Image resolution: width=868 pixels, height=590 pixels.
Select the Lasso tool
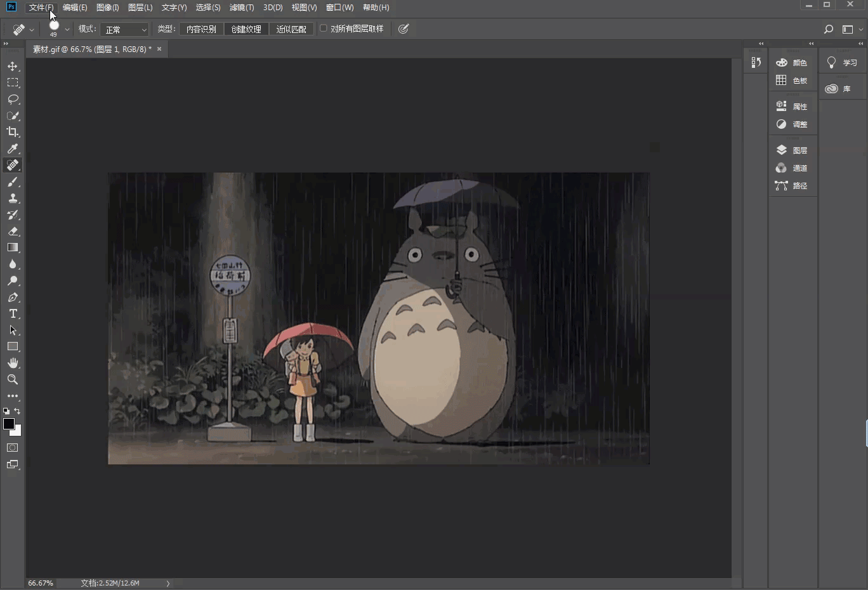(13, 99)
